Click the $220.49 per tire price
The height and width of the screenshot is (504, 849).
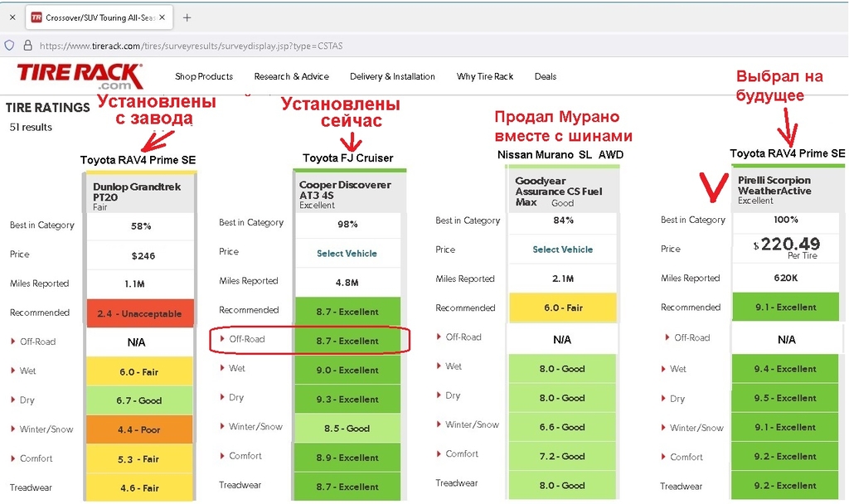tap(787, 247)
